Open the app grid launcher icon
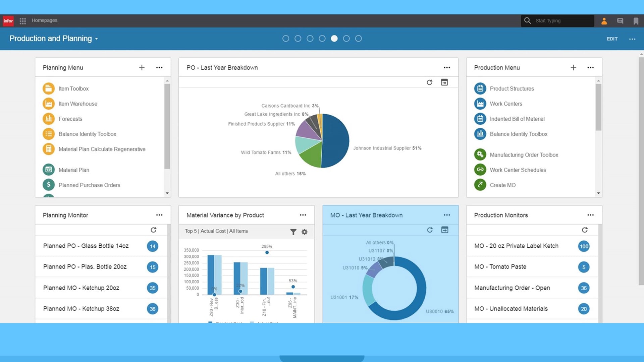 point(22,21)
